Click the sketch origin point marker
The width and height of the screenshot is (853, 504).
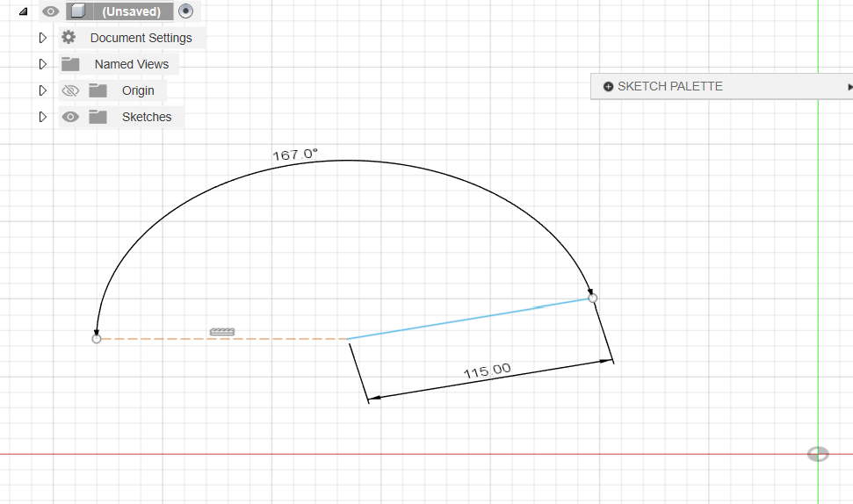[818, 454]
